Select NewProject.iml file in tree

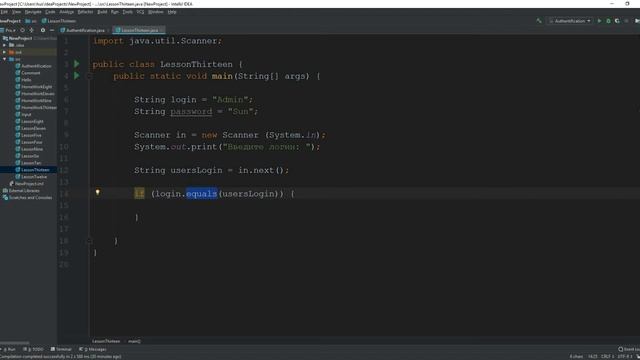click(27, 184)
